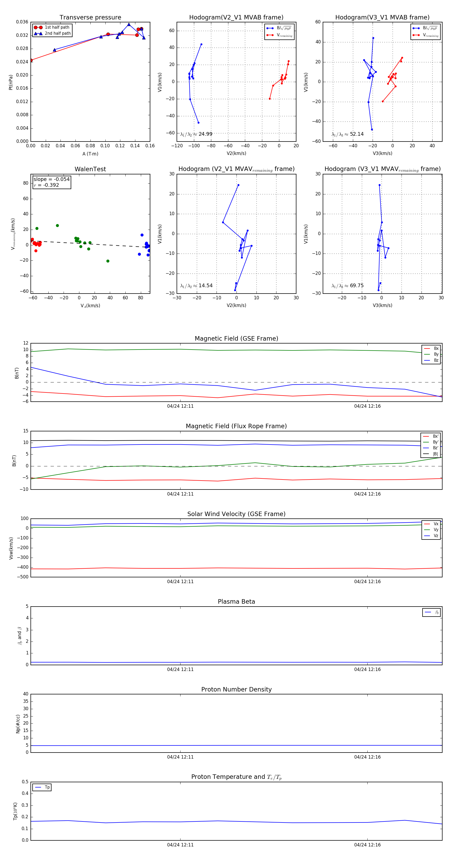Click the 'Pt(nPa)' y-axis label
Screen dimensions: 473x868
point(11,82)
